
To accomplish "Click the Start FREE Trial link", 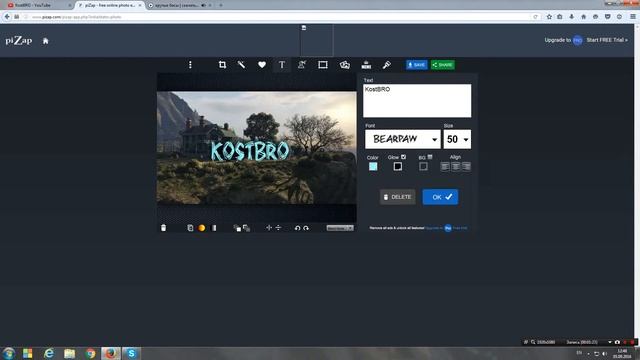I will click(x=607, y=40).
